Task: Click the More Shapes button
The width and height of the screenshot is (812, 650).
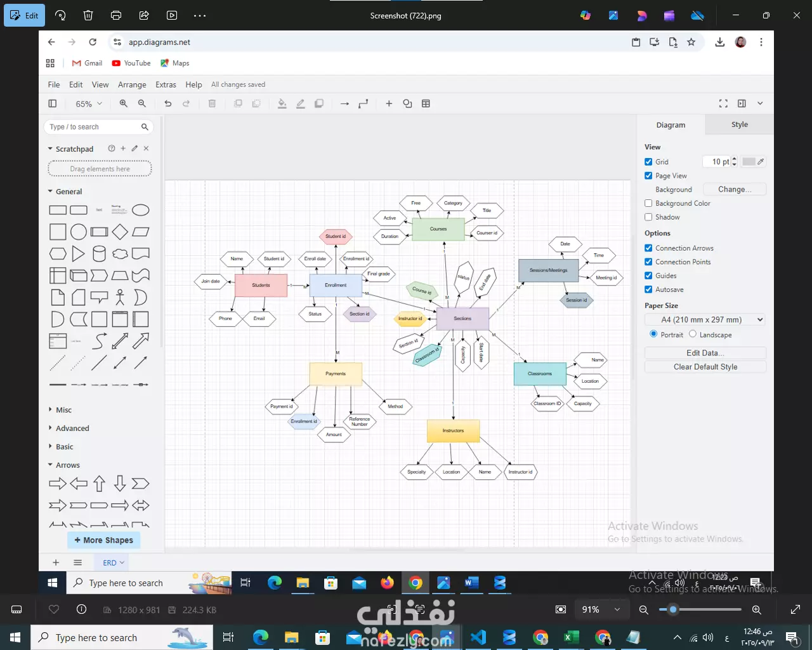Action: pyautogui.click(x=104, y=540)
